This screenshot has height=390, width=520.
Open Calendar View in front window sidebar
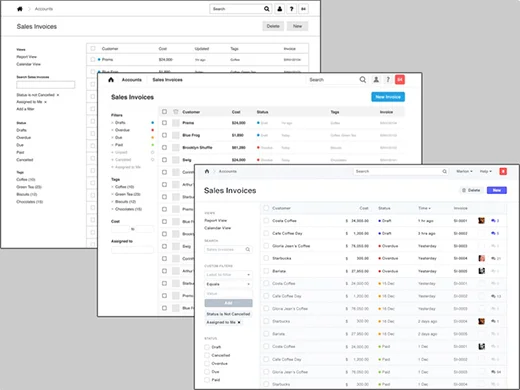coord(218,228)
